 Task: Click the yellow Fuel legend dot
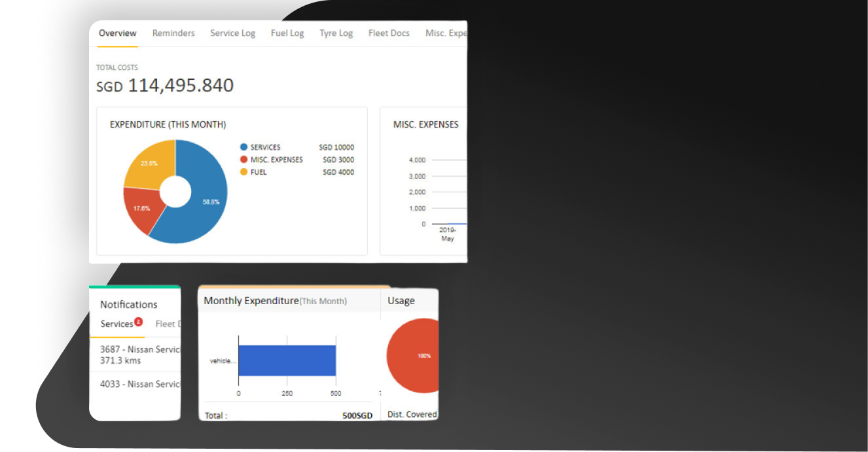pyautogui.click(x=244, y=172)
